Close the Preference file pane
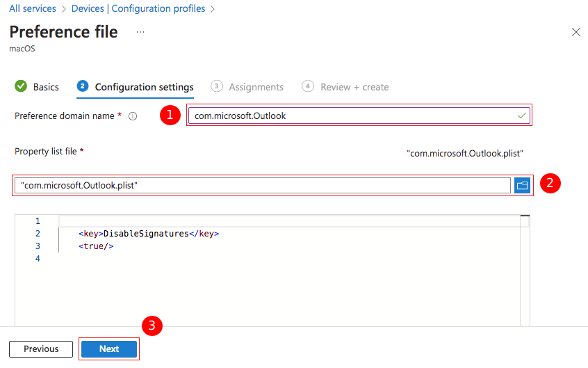588x368 pixels. tap(575, 32)
